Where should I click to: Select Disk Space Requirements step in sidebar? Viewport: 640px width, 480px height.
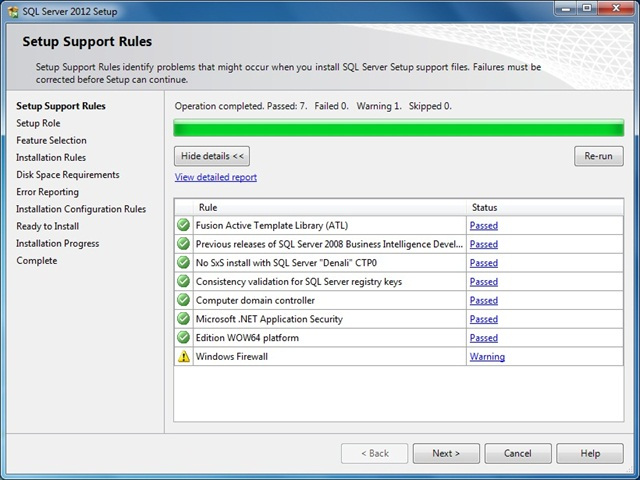click(x=68, y=175)
